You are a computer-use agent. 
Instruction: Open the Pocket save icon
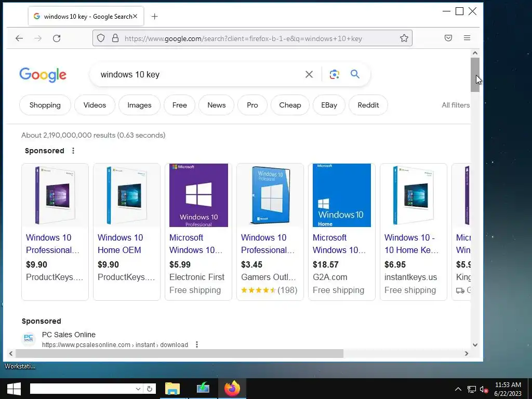448,38
